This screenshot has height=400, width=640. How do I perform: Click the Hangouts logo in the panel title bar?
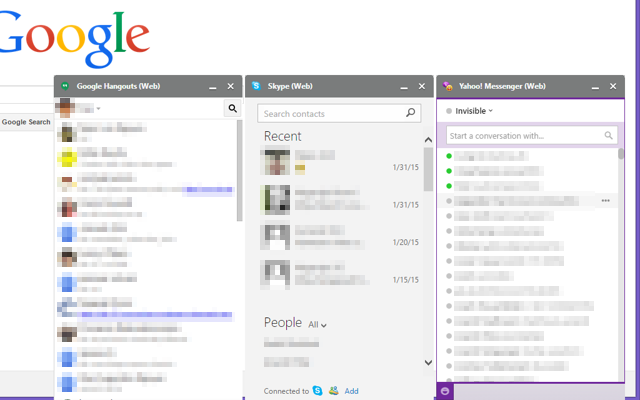pos(65,86)
